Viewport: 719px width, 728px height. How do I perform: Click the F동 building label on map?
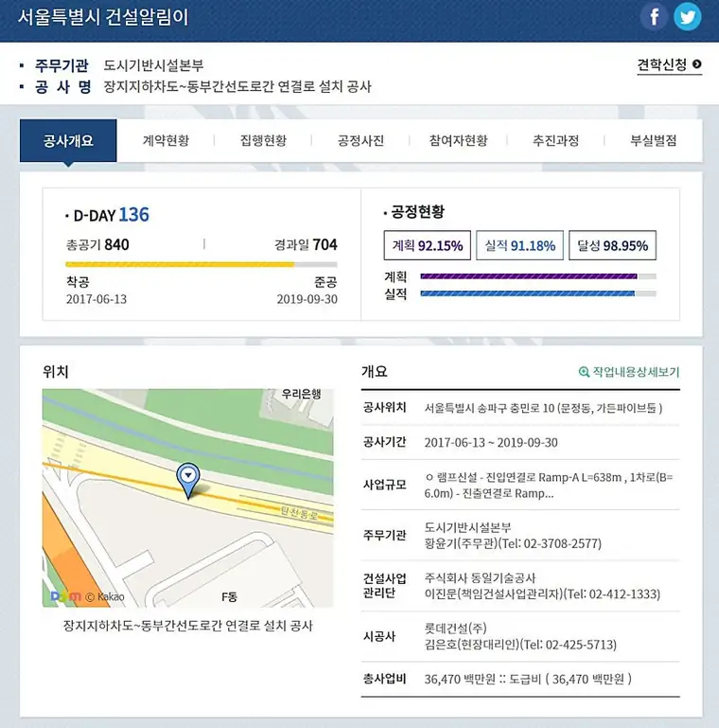click(229, 597)
